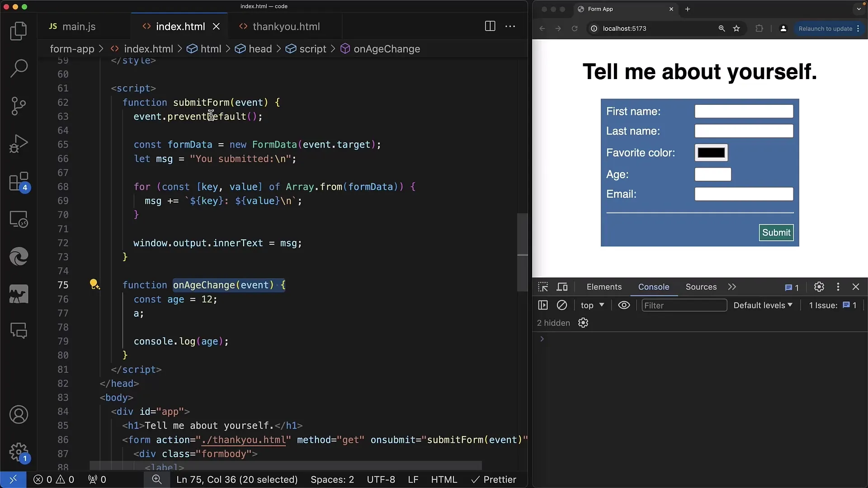Viewport: 868px width, 488px height.
Task: Select the Favorite color swatch input
Action: (x=711, y=152)
